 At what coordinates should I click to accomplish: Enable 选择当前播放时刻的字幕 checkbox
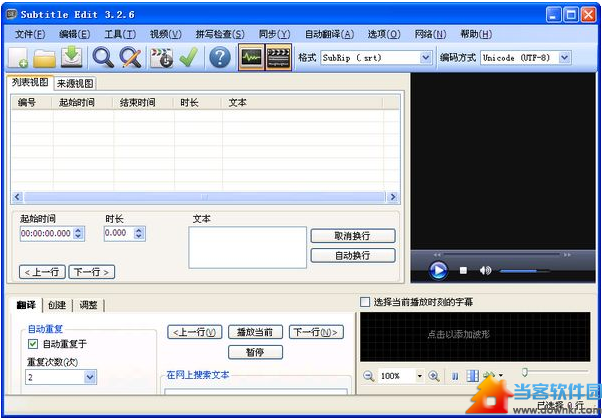[365, 302]
